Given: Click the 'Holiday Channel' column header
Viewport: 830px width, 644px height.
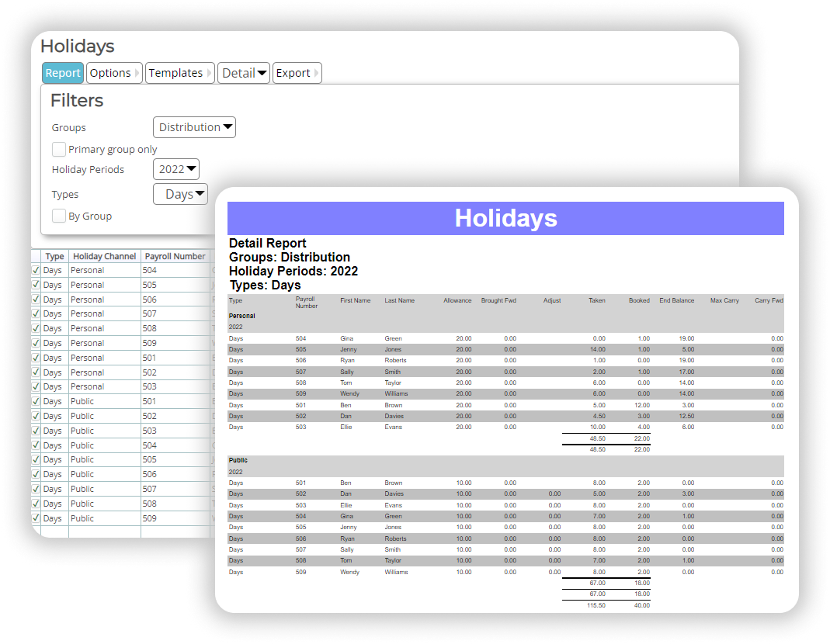Looking at the screenshot, I should 104,255.
